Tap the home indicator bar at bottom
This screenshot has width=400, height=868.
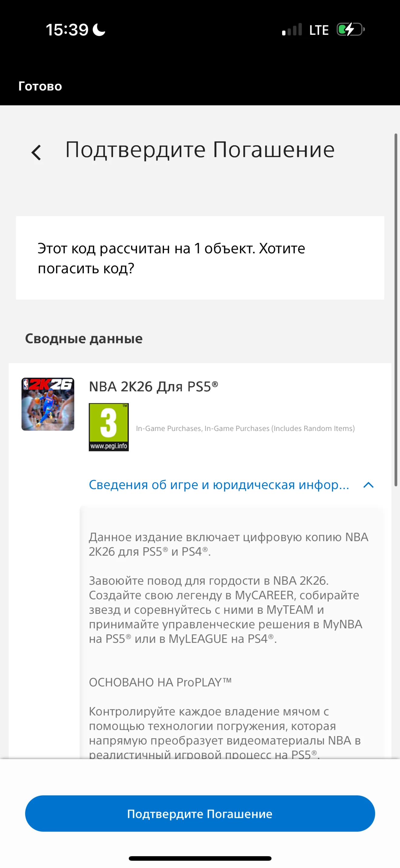point(200,858)
